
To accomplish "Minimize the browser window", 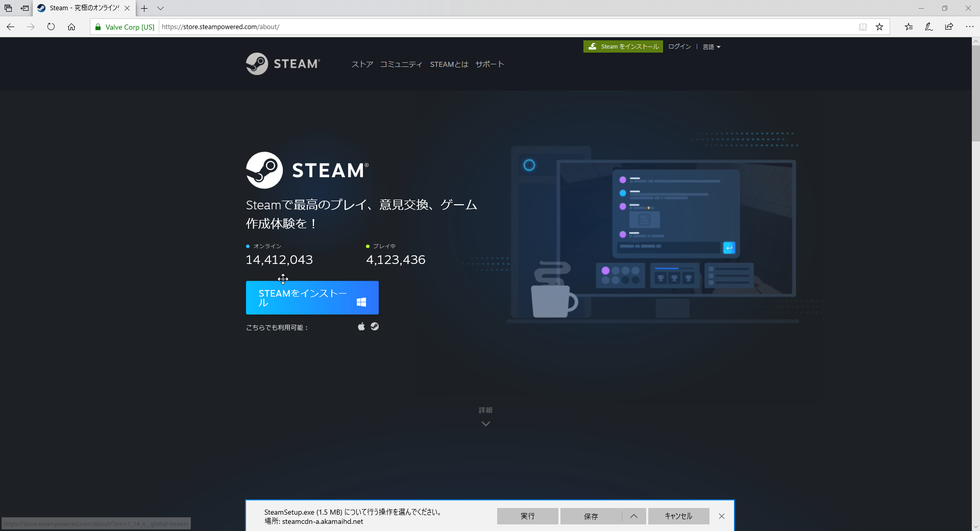I will tap(921, 8).
